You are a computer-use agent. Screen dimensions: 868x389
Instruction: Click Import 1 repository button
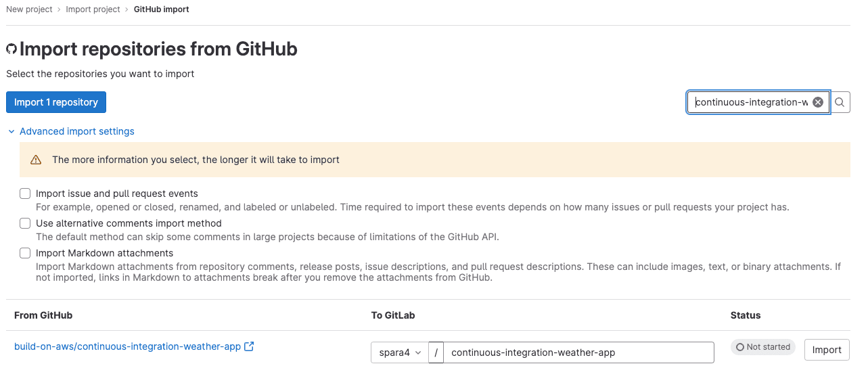(56, 102)
